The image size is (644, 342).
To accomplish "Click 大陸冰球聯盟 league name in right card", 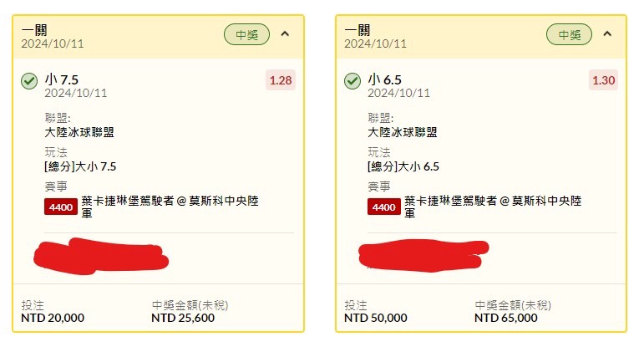I will pyautogui.click(x=403, y=131).
